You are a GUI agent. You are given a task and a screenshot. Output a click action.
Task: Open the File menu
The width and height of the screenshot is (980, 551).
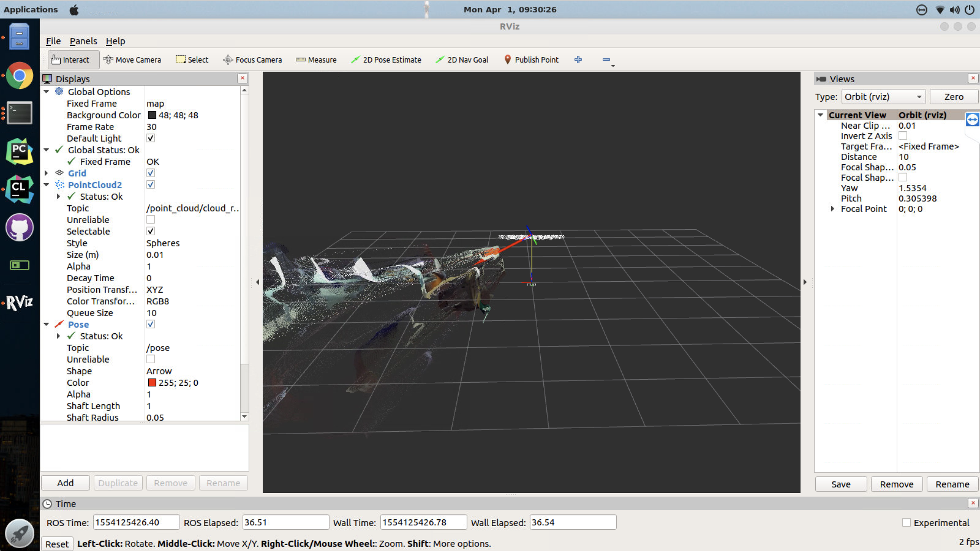click(x=53, y=41)
